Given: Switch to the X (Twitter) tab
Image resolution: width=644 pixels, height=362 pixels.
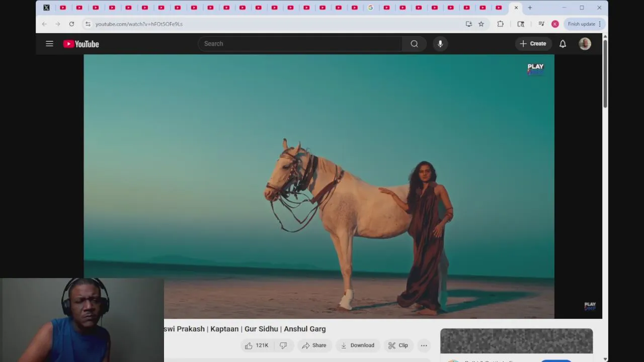Looking at the screenshot, I should pyautogui.click(x=46, y=8).
